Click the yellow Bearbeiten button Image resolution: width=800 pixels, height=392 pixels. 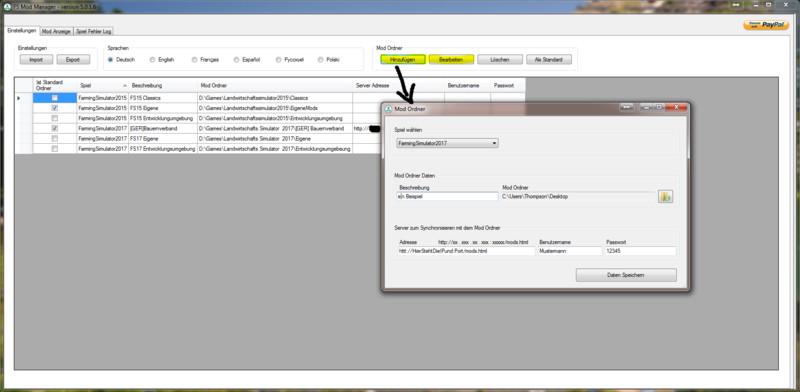coord(451,60)
